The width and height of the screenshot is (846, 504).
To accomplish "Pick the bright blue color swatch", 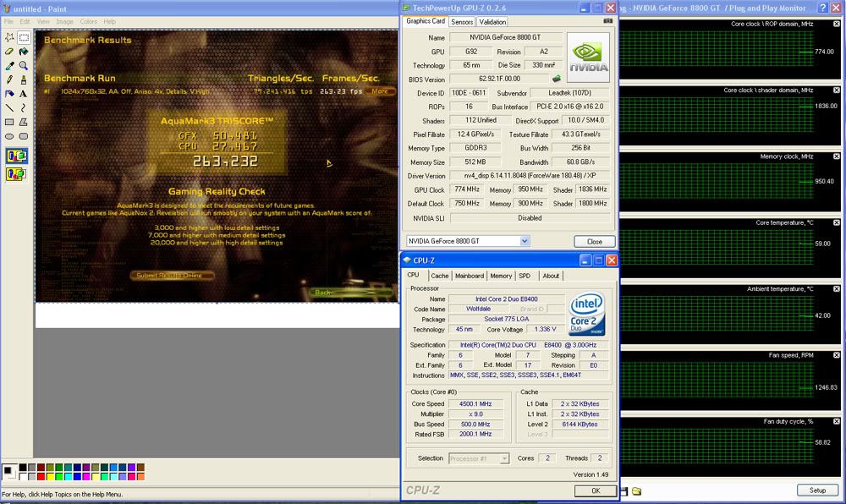I will [x=77, y=476].
